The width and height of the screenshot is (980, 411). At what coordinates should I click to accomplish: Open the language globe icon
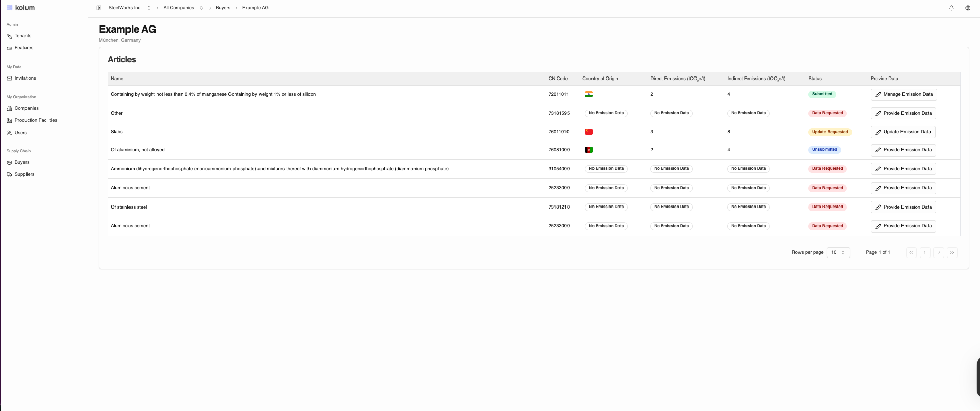point(968,8)
